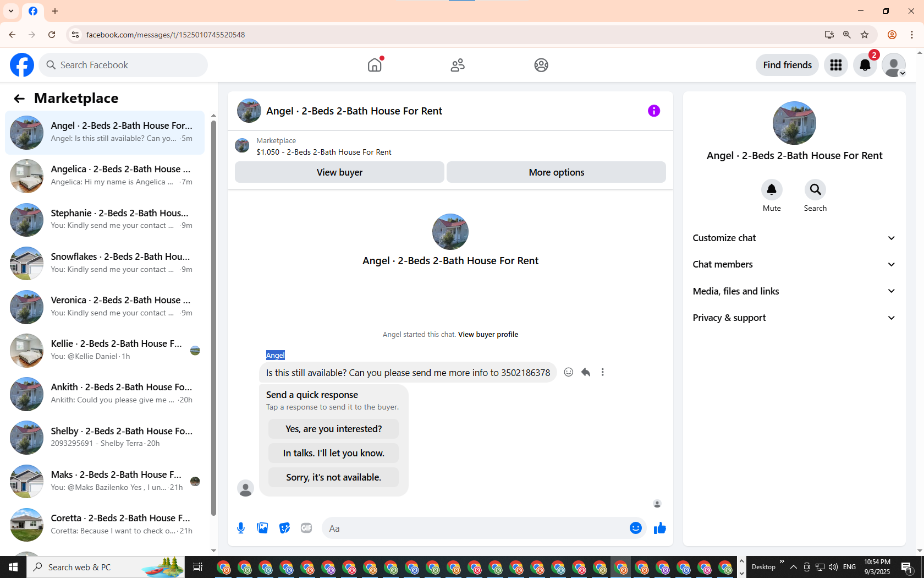This screenshot has width=924, height=578.
Task: Send quick response 'In talks. I'll let you know.'
Action: point(333,453)
